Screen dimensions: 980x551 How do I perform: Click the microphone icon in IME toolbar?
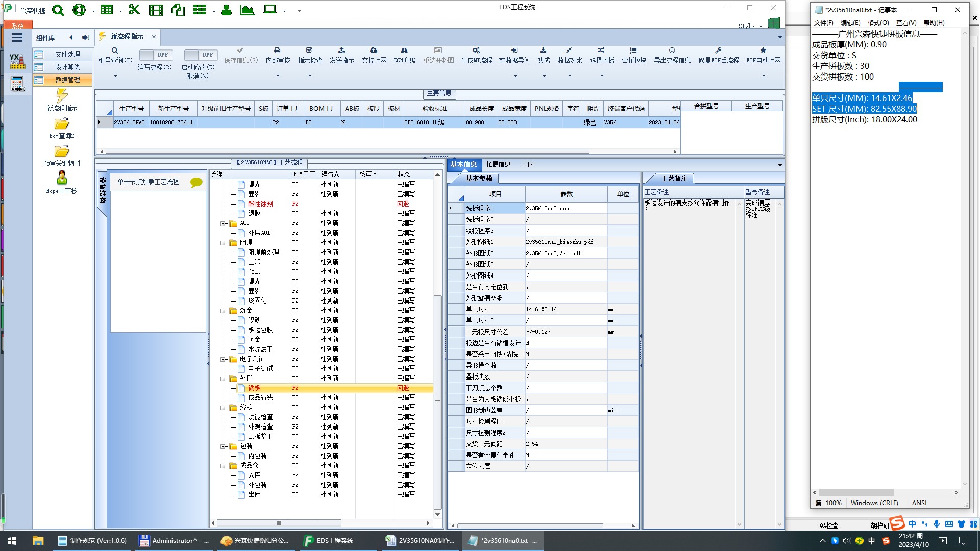937,524
